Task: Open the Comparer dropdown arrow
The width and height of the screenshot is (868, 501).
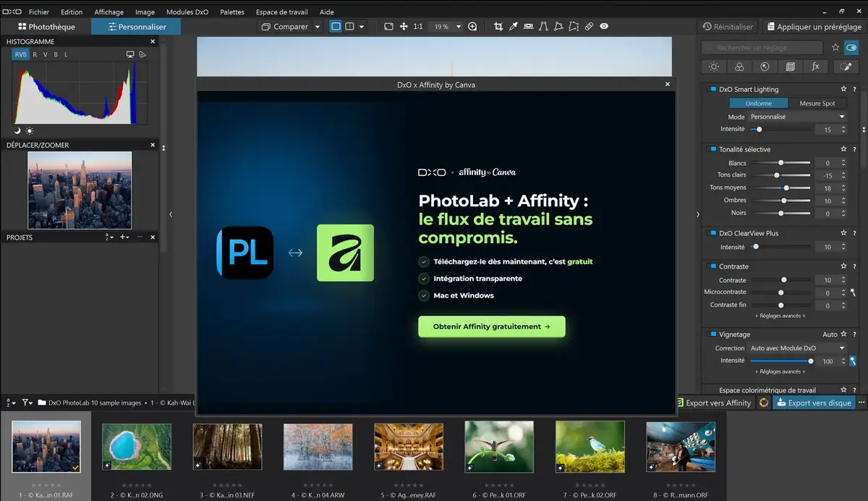Action: coord(318,27)
